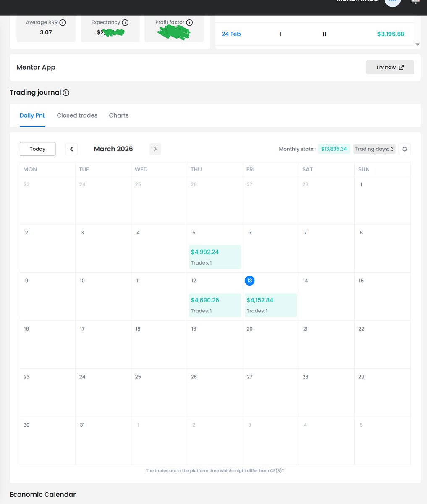427x504 pixels.
Task: Open the $4,992.24 PnL card on March 5
Action: (x=215, y=257)
